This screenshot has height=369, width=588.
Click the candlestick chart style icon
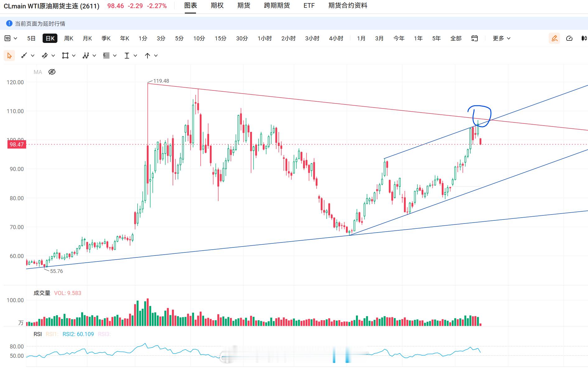584,38
